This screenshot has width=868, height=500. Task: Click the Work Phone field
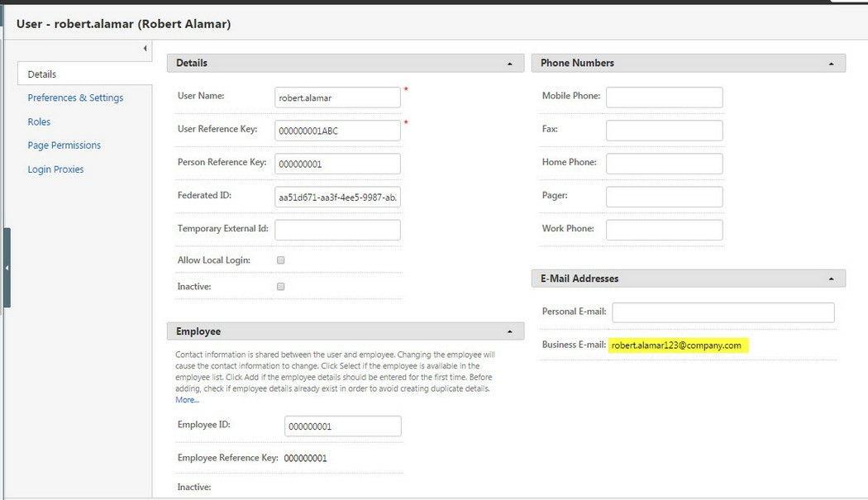[665, 231]
